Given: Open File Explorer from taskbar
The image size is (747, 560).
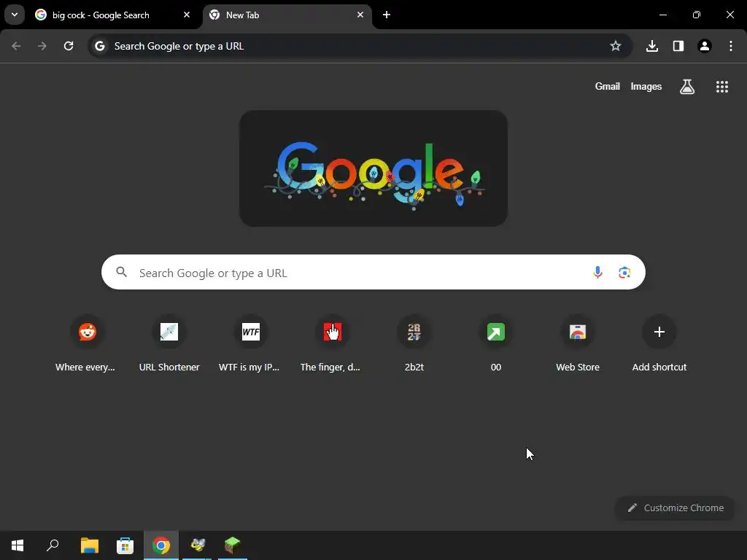Looking at the screenshot, I should [x=90, y=545].
